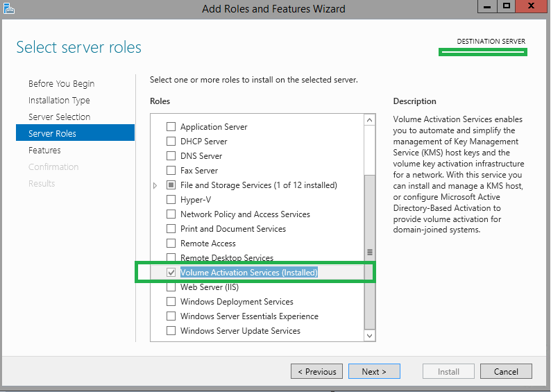Tick the Hyper-V role checkbox

click(x=171, y=200)
